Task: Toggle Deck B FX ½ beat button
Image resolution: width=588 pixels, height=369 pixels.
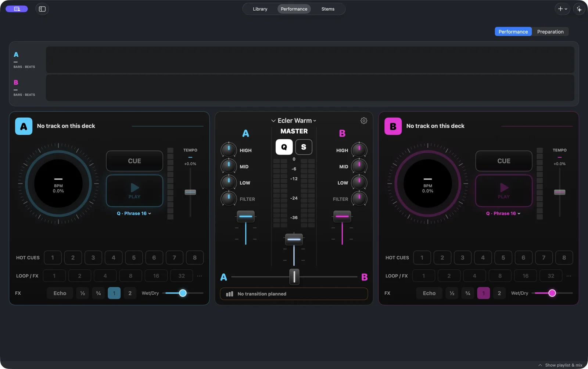Action: click(452, 293)
